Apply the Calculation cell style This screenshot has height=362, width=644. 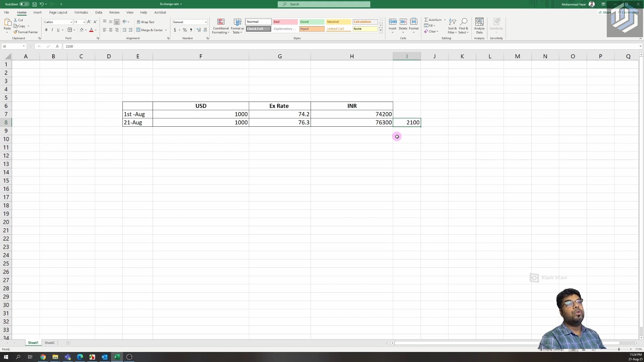[365, 22]
